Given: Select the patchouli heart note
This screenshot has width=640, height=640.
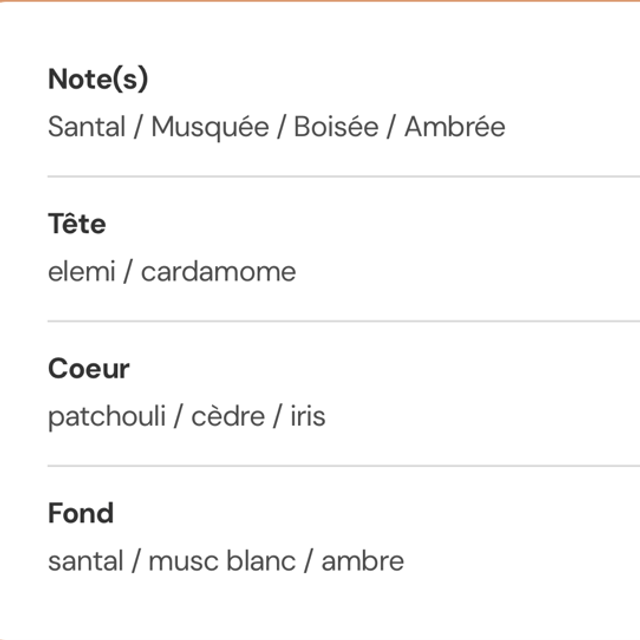Looking at the screenshot, I should (x=104, y=416).
